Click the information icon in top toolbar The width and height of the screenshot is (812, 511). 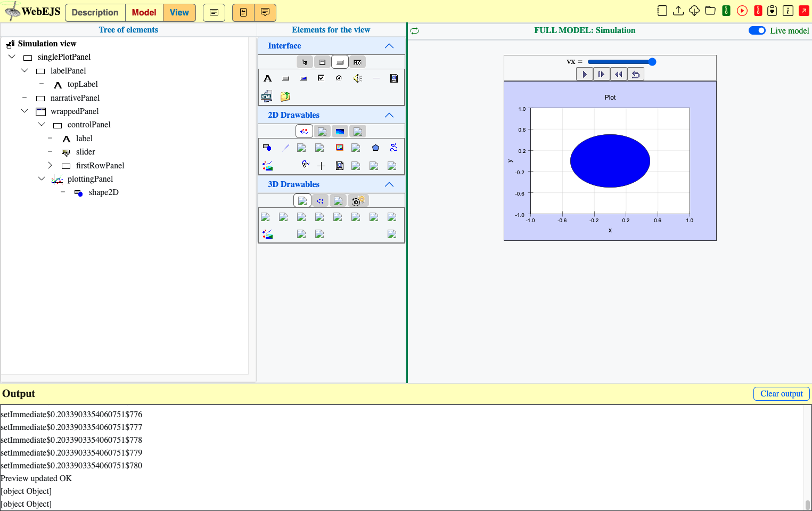(x=788, y=11)
